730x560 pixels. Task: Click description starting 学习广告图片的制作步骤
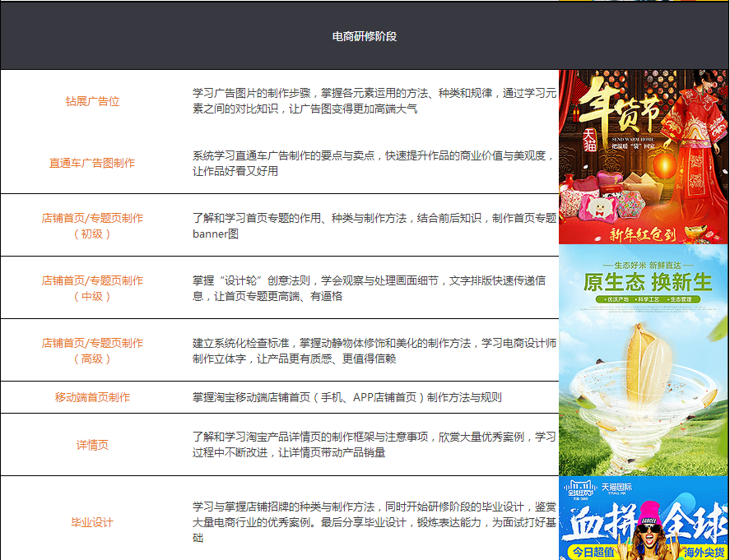point(374,101)
